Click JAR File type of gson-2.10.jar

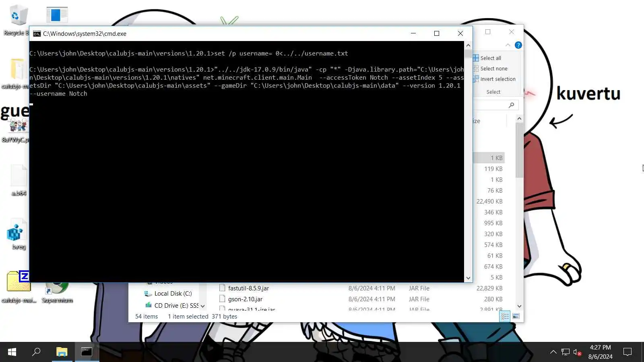click(x=419, y=299)
